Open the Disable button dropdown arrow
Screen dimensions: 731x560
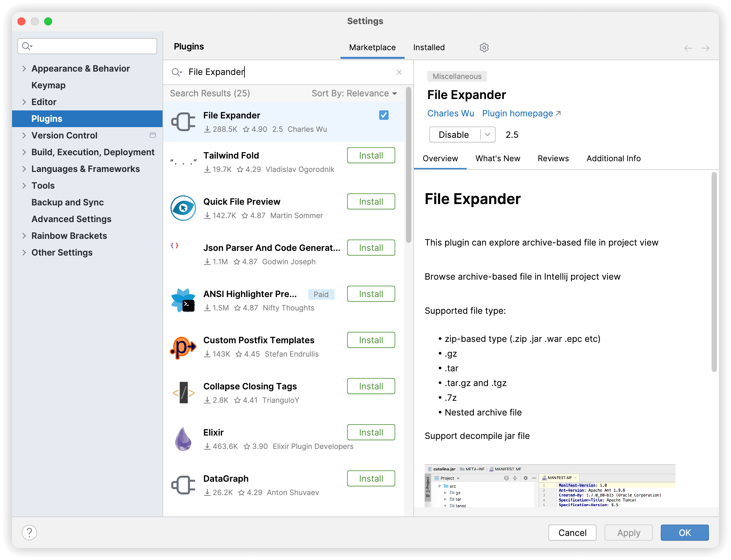point(488,134)
